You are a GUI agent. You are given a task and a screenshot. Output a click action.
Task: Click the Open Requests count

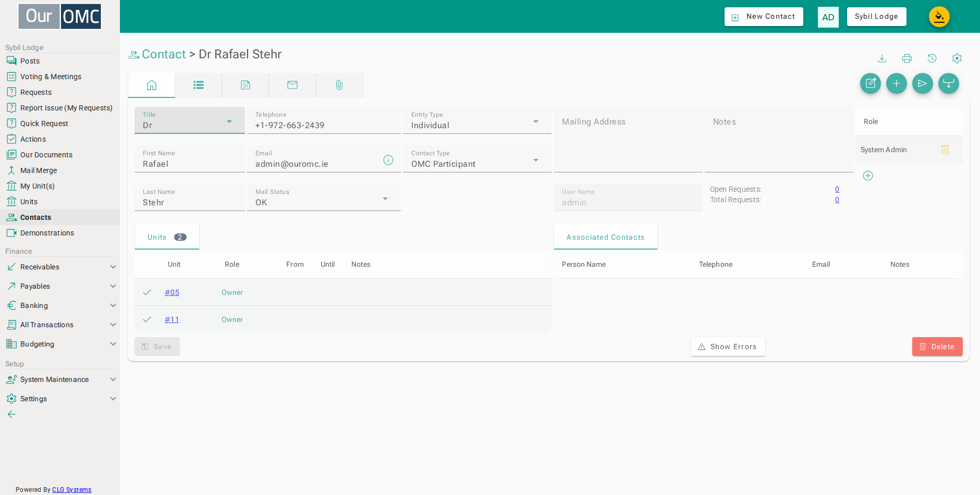837,189
